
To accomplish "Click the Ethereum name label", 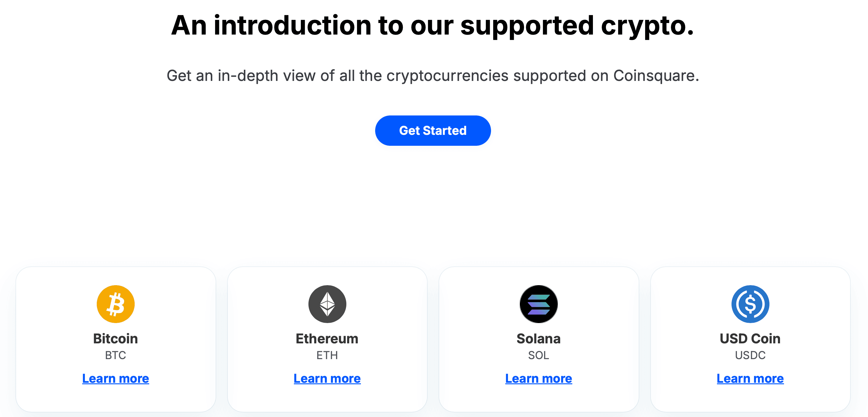I will (327, 339).
